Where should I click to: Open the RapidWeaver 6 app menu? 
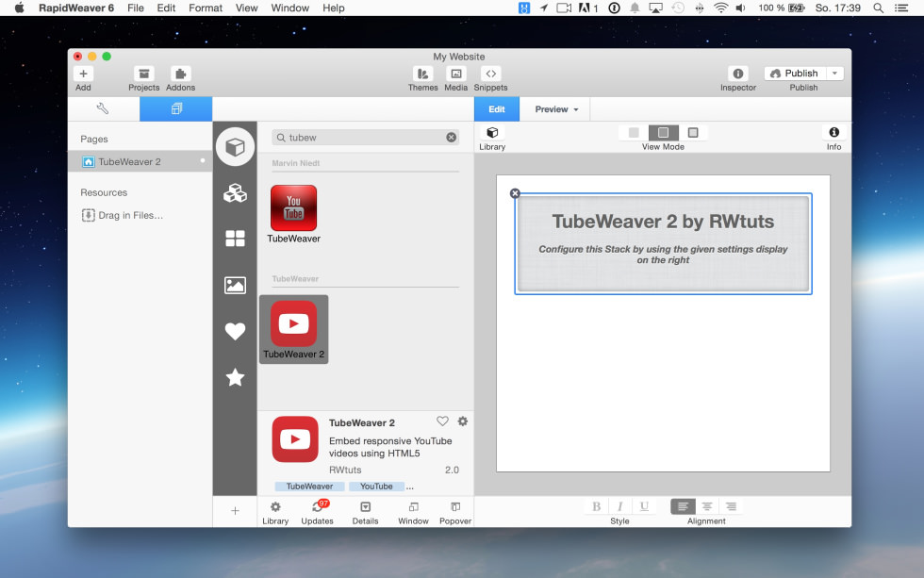pos(76,8)
